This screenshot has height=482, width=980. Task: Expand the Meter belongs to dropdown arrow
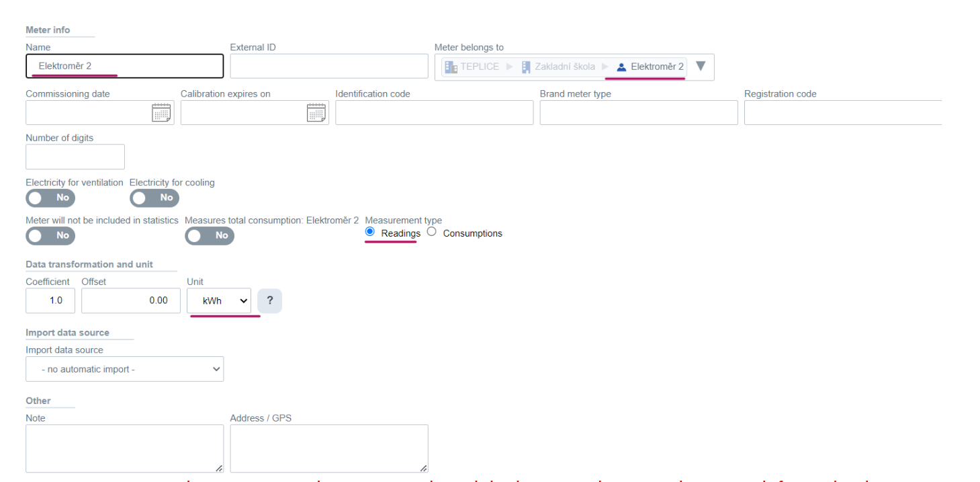(x=701, y=67)
